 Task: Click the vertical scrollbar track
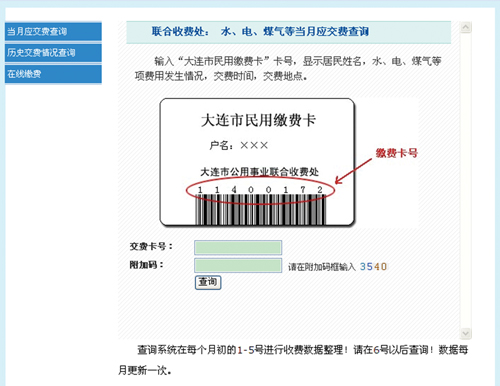[465, 180]
